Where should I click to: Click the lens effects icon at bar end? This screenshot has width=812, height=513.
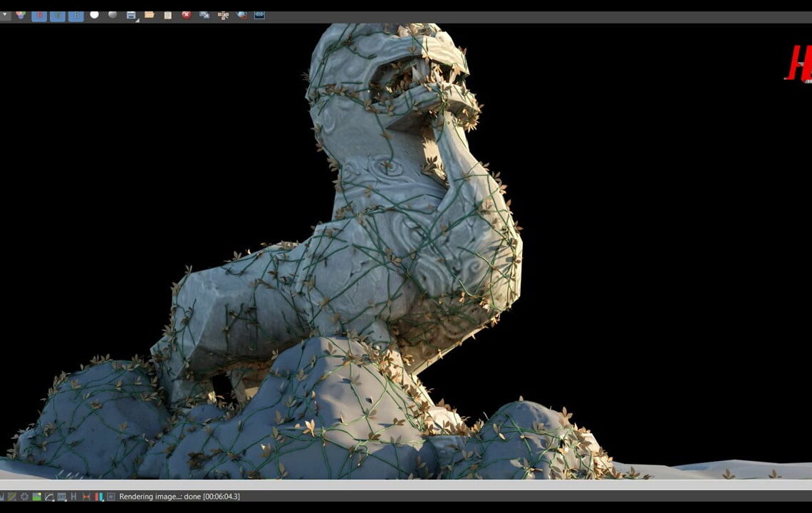(x=111, y=497)
